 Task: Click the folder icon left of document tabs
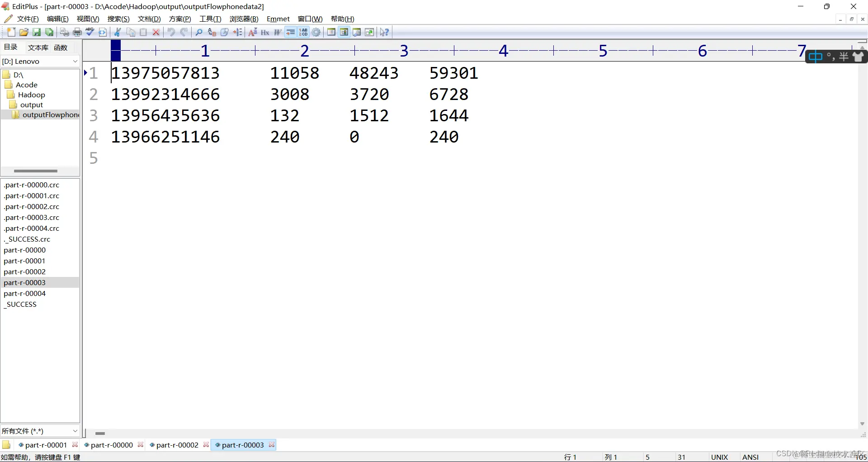click(6, 445)
